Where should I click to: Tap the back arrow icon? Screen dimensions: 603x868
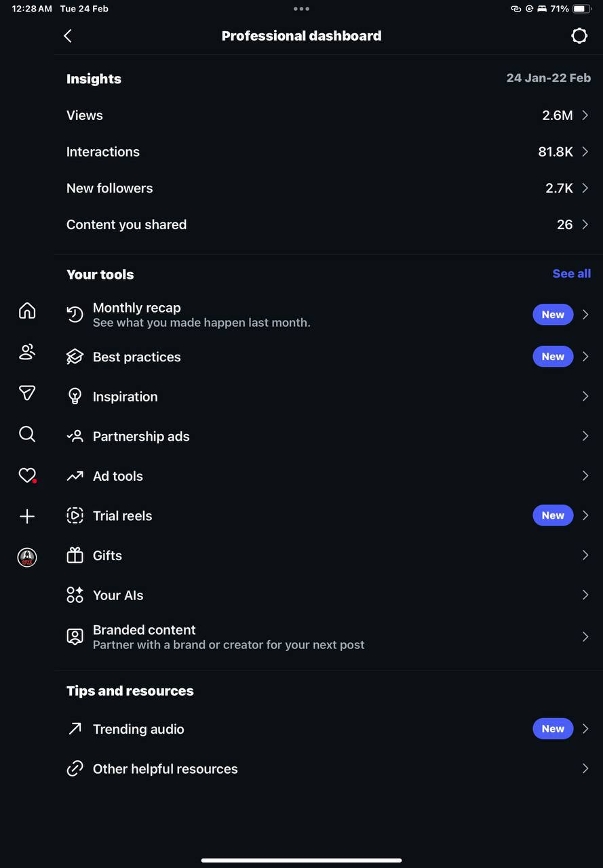pos(68,36)
